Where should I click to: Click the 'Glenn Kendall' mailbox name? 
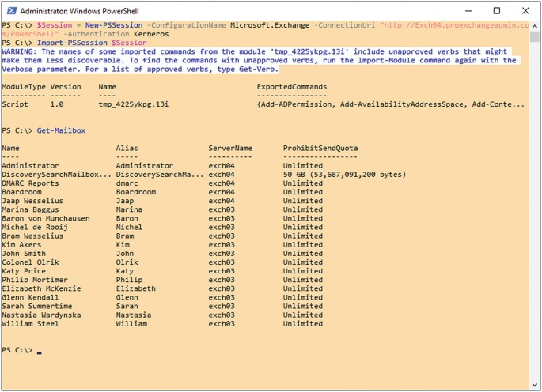pyautogui.click(x=30, y=297)
